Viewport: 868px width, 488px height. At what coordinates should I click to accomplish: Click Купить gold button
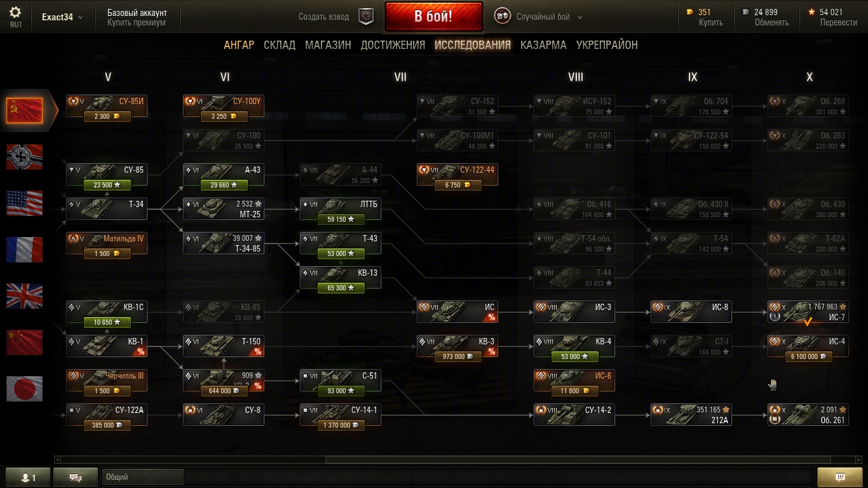coord(711,22)
